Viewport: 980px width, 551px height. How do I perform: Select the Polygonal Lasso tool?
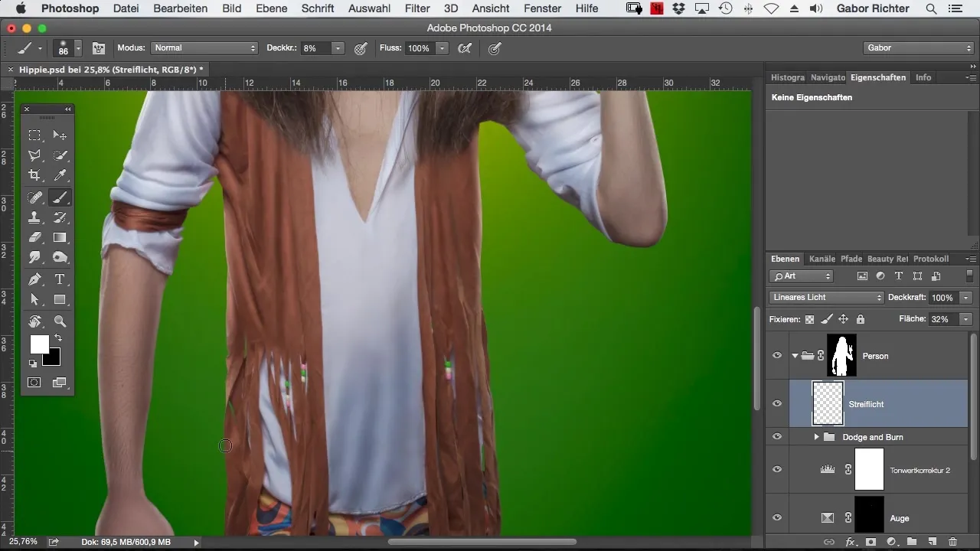pos(35,155)
